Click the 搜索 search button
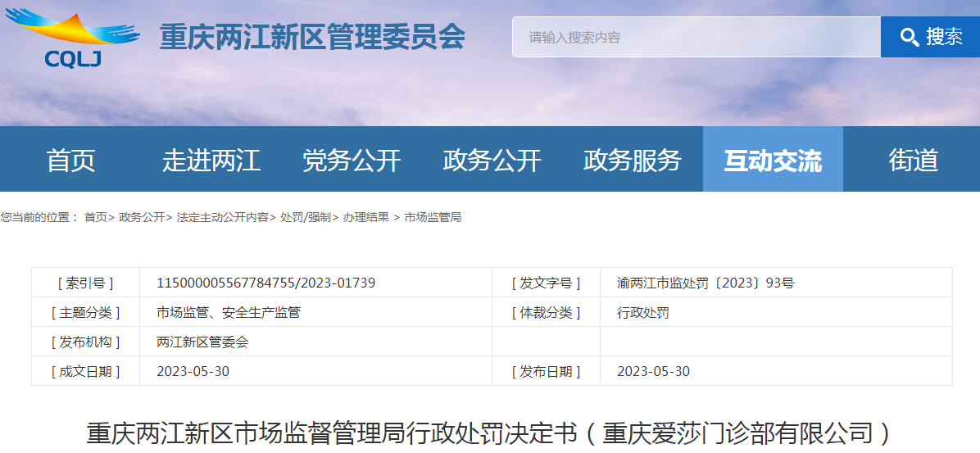 coord(930,37)
